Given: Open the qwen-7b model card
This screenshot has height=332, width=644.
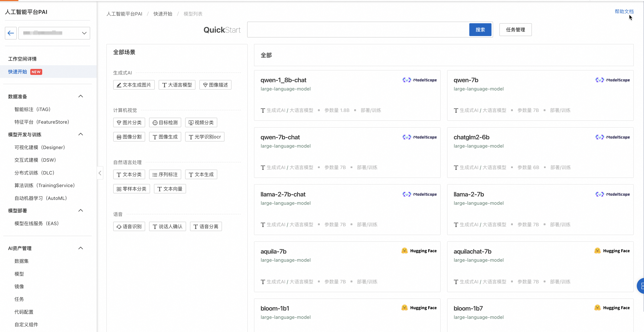Looking at the screenshot, I should (x=540, y=96).
